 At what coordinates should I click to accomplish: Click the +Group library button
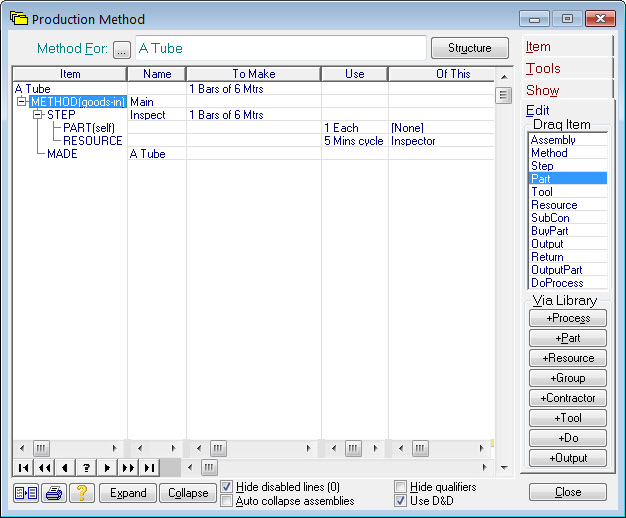(x=568, y=378)
